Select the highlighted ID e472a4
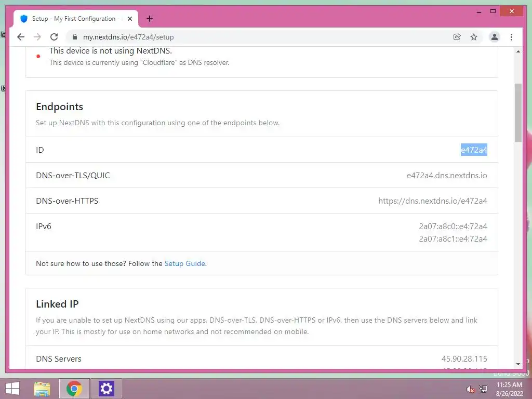 (474, 150)
